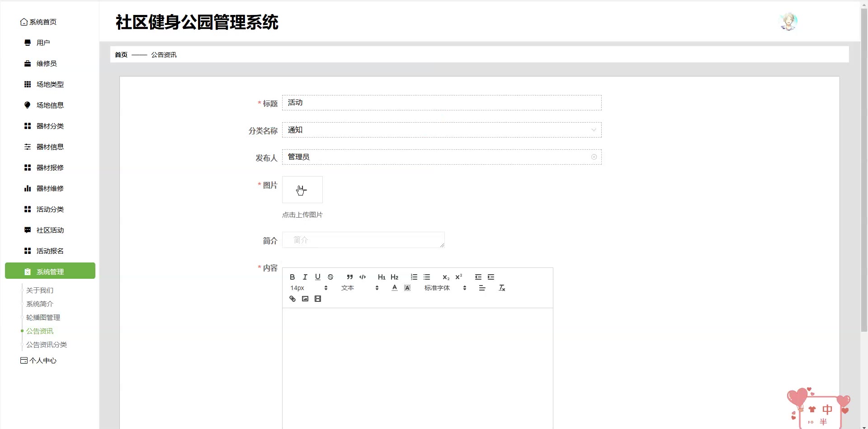Insert an image into the editor
Screen dimensions: 868x429
click(305, 299)
